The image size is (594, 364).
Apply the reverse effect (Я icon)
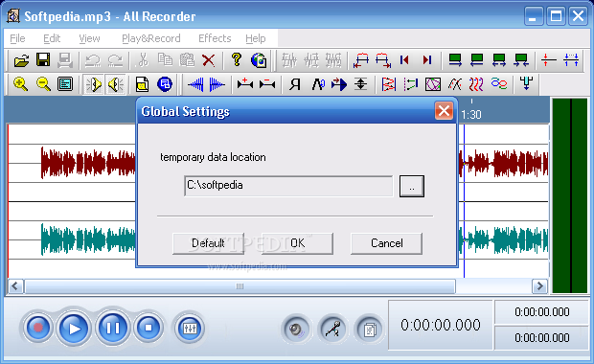pos(294,84)
